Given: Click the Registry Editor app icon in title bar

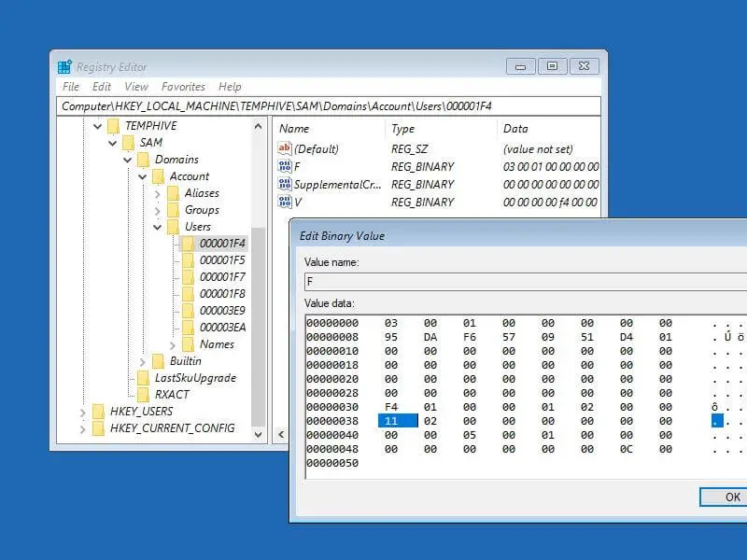Looking at the screenshot, I should point(64,66).
